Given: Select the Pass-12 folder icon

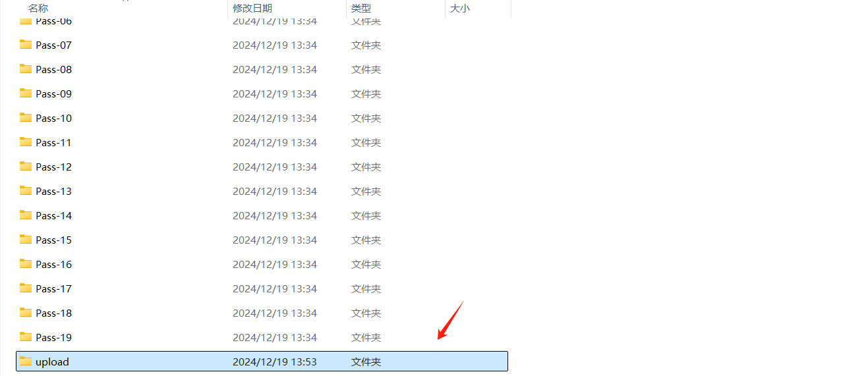Looking at the screenshot, I should (26, 167).
